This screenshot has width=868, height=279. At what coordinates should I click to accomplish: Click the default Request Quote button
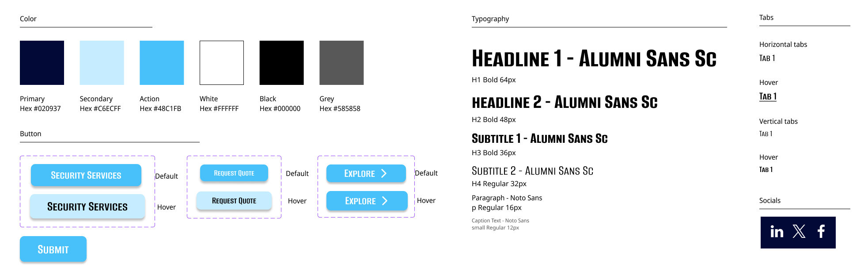point(234,173)
